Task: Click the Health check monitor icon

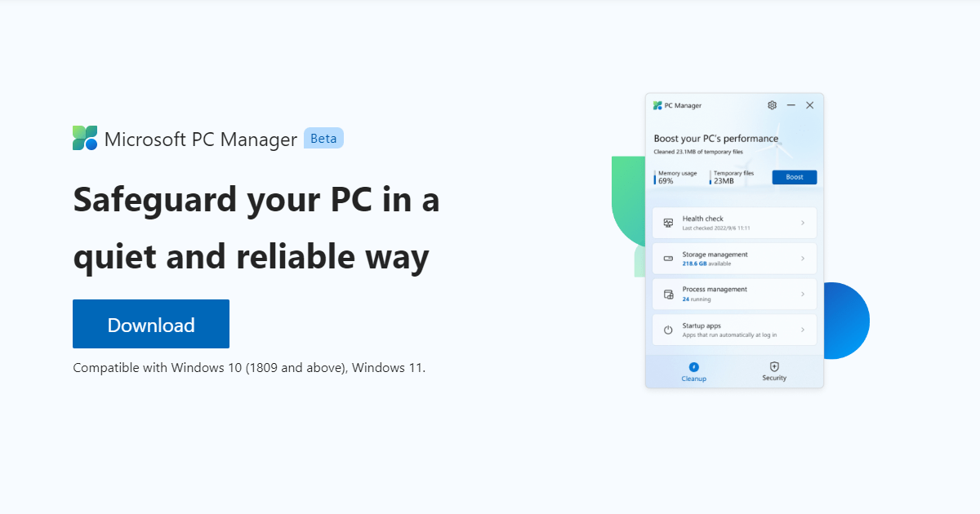Action: click(x=668, y=223)
